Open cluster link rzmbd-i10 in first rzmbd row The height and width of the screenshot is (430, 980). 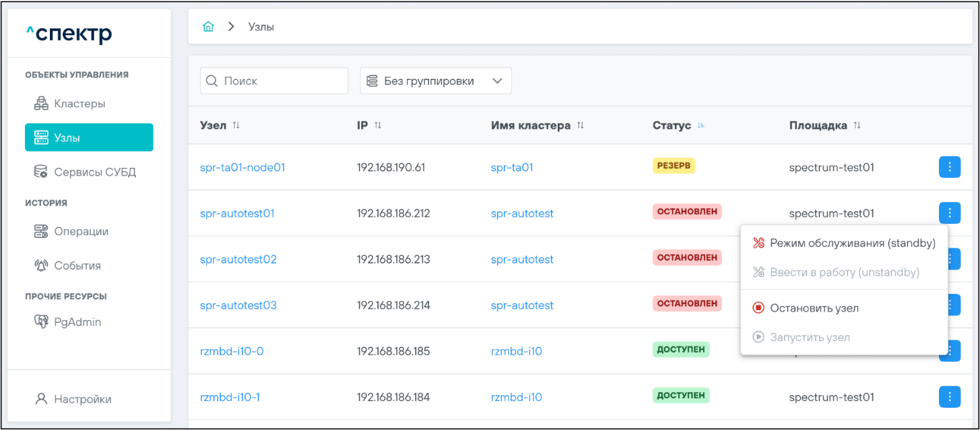pyautogui.click(x=516, y=351)
